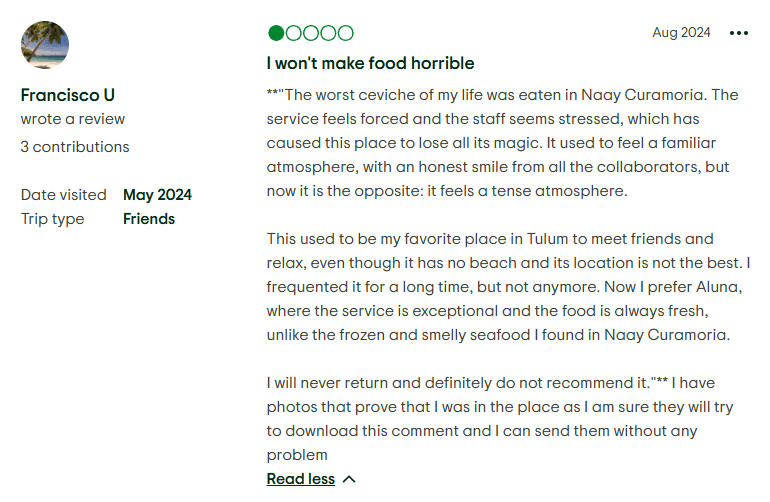Viewport: 770px width, 502px height.
Task: Click the chevron beside Read less
Action: pos(349,479)
